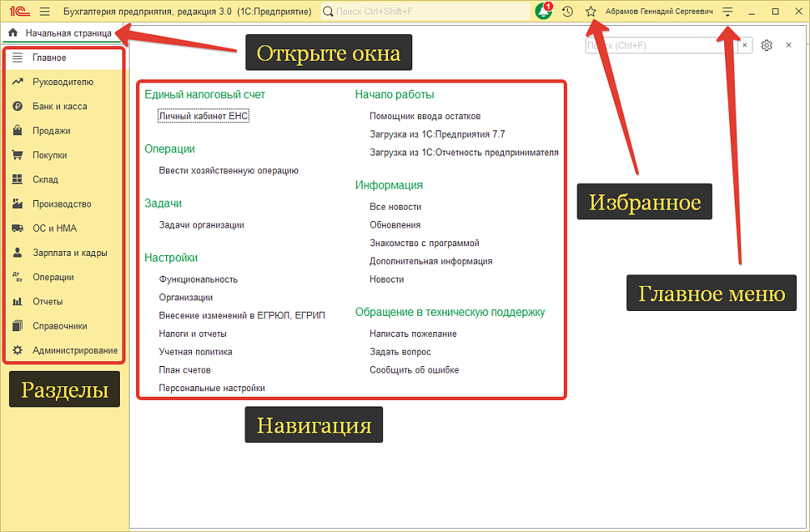The width and height of the screenshot is (810, 532).
Task: Click Информация group heading
Action: pos(389,185)
